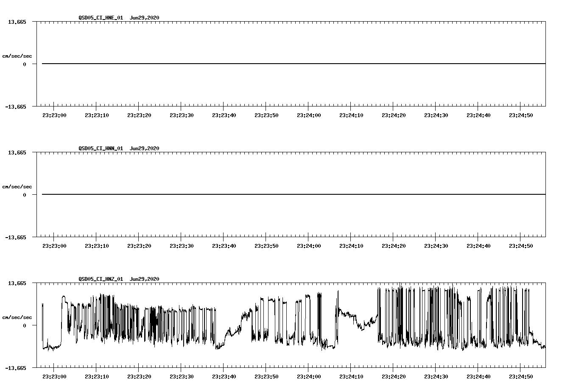576x392 pixels.
Task: Click the 0 baseline label on HNN axis
Action: point(25,195)
